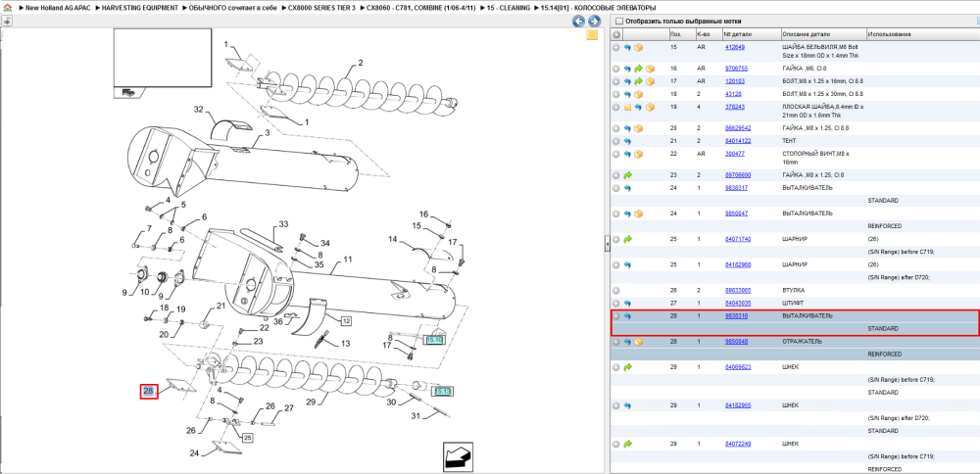Click the diagram overview thumbnail box

tap(163, 56)
